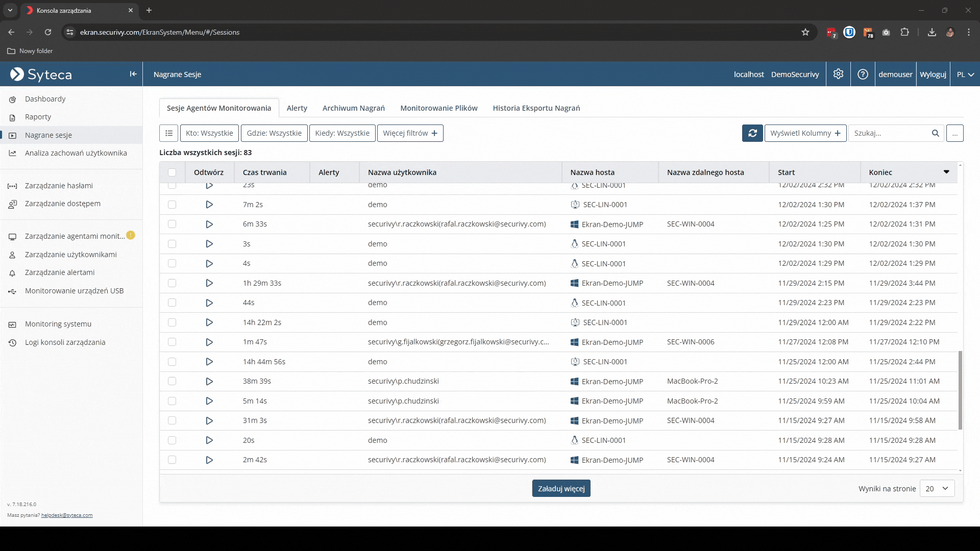
Task: Click the list view icon beside filters
Action: pos(169,133)
